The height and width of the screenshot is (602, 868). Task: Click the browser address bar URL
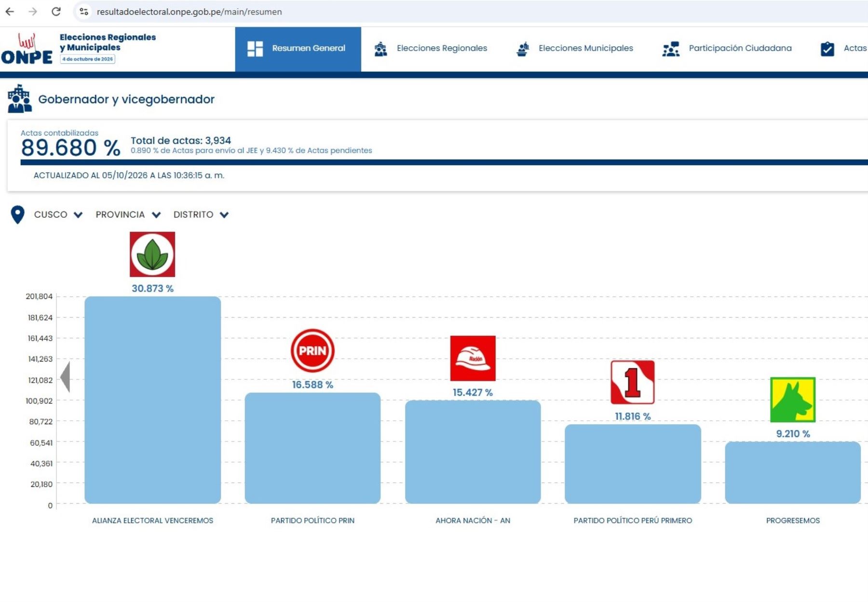tap(189, 12)
